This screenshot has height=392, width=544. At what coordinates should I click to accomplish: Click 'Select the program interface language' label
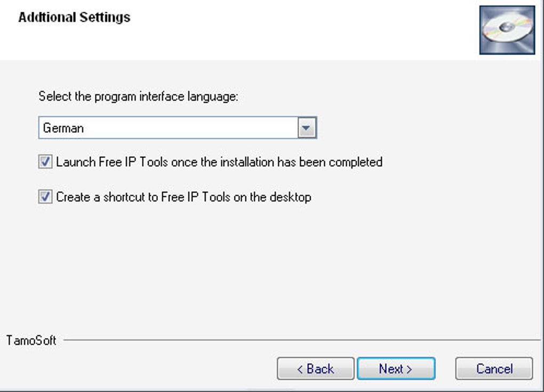tap(138, 97)
